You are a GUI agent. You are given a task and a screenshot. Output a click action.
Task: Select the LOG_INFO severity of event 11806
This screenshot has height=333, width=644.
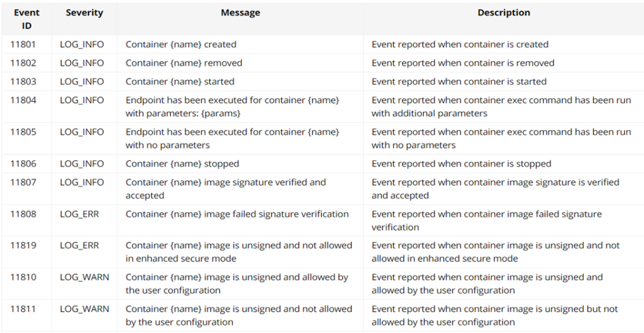click(x=82, y=164)
